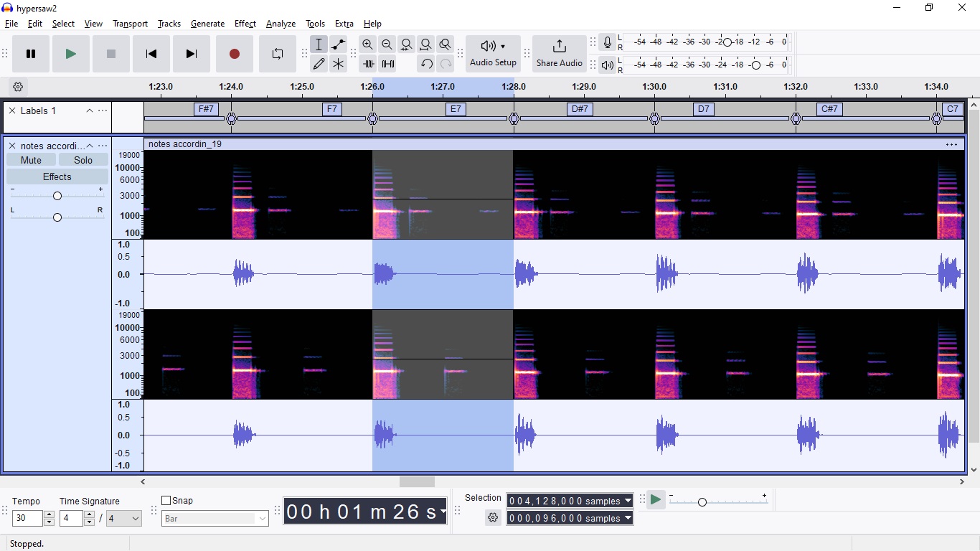Select the F#7 label
Image resolution: width=980 pixels, height=551 pixels.
206,109
